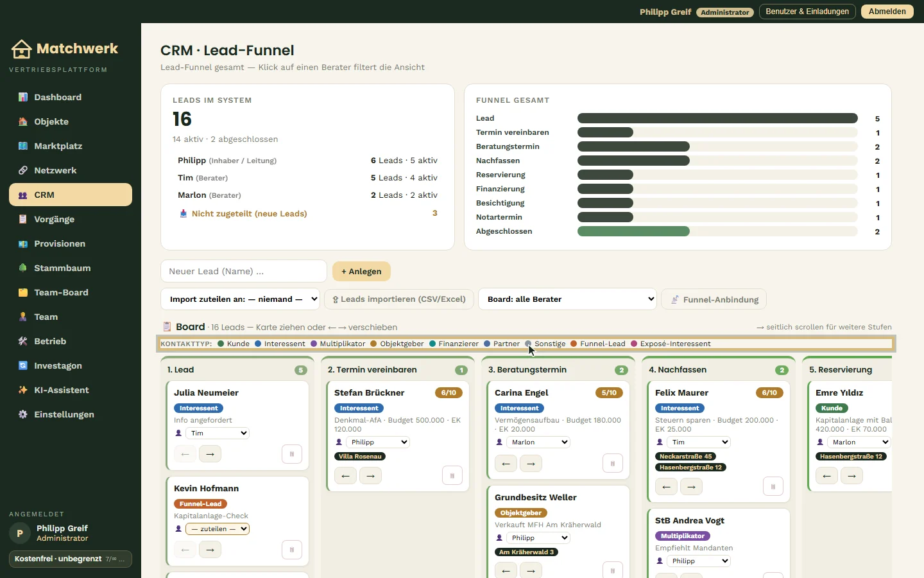The height and width of the screenshot is (578, 924).
Task: Click the Investagon sidebar icon
Action: (23, 365)
